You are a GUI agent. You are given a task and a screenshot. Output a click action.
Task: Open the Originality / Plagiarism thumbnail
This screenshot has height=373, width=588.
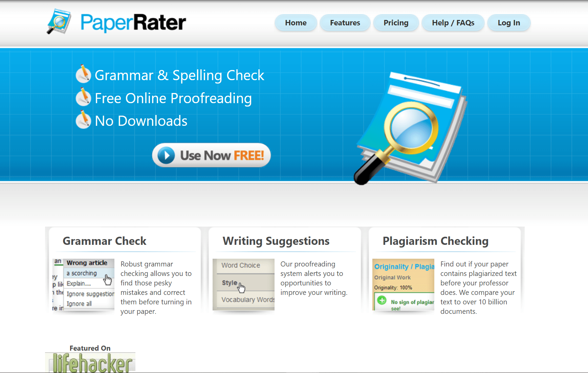click(403, 284)
